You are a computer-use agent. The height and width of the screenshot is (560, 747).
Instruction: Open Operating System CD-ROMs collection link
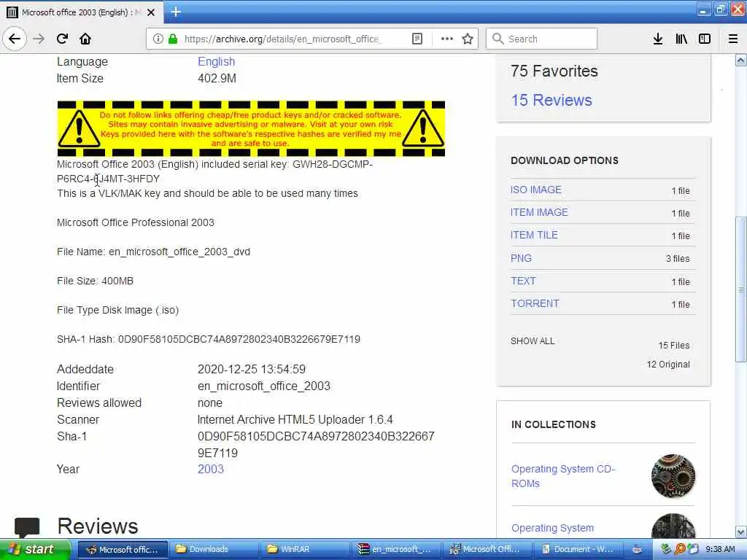[563, 476]
